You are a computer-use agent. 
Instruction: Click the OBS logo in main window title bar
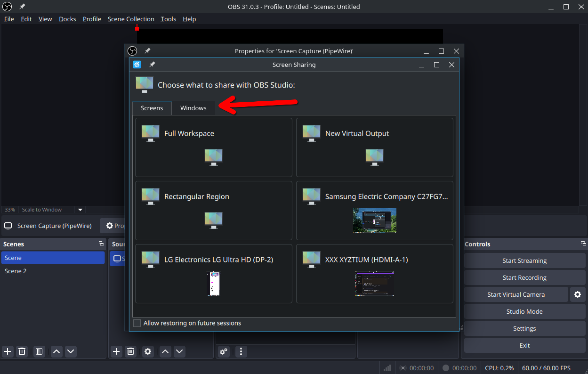coord(7,7)
